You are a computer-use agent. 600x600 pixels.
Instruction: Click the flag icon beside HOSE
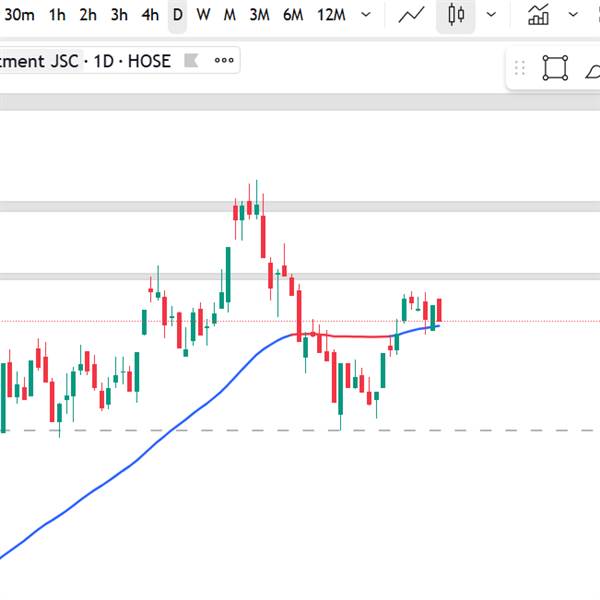pyautogui.click(x=191, y=60)
